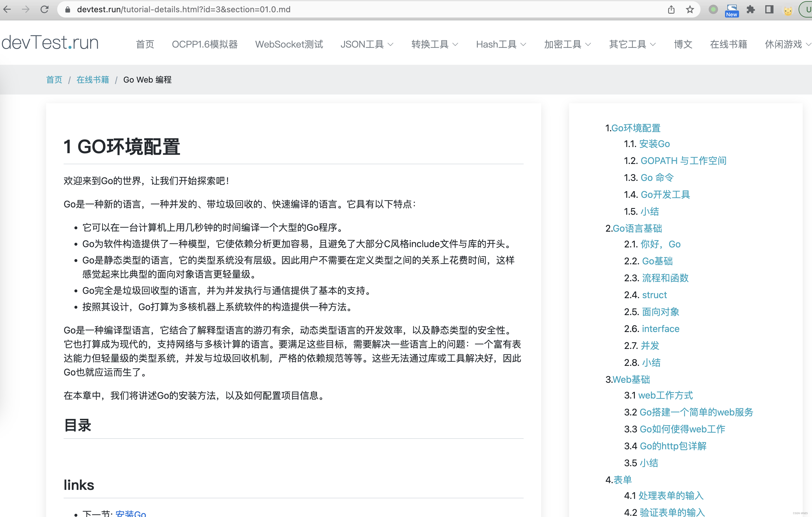Follow the 安装Go next-section link
The image size is (812, 517).
131,513
